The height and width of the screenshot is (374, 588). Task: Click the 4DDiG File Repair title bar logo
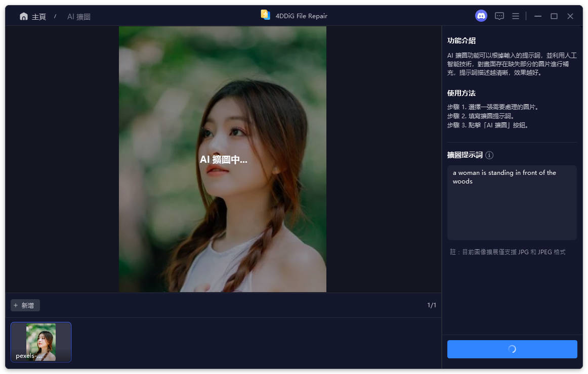point(266,15)
